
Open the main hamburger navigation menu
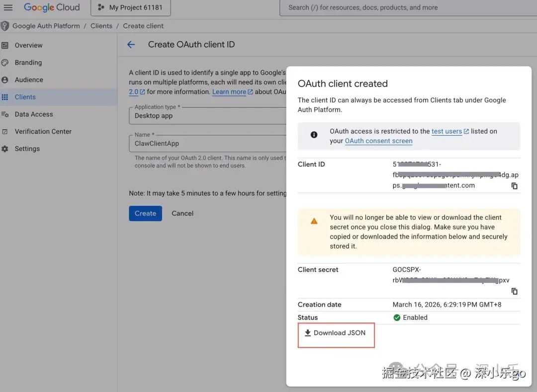click(x=8, y=7)
